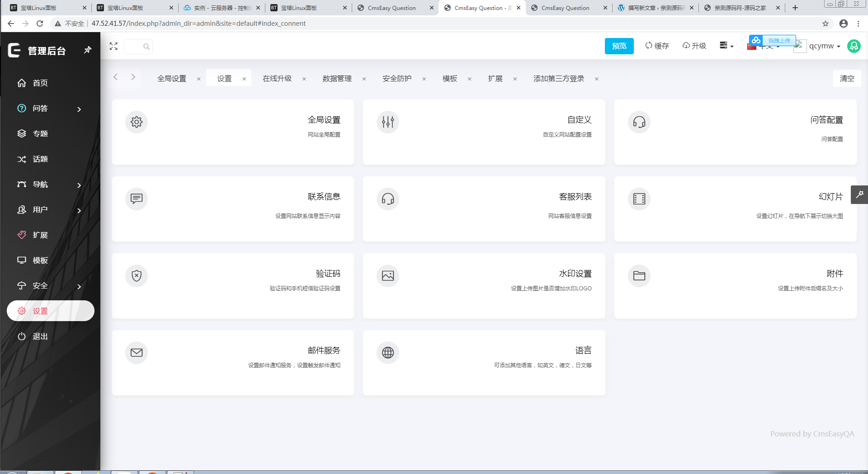Go to 首页 in the sidebar
The height and width of the screenshot is (474, 868).
(x=50, y=83)
